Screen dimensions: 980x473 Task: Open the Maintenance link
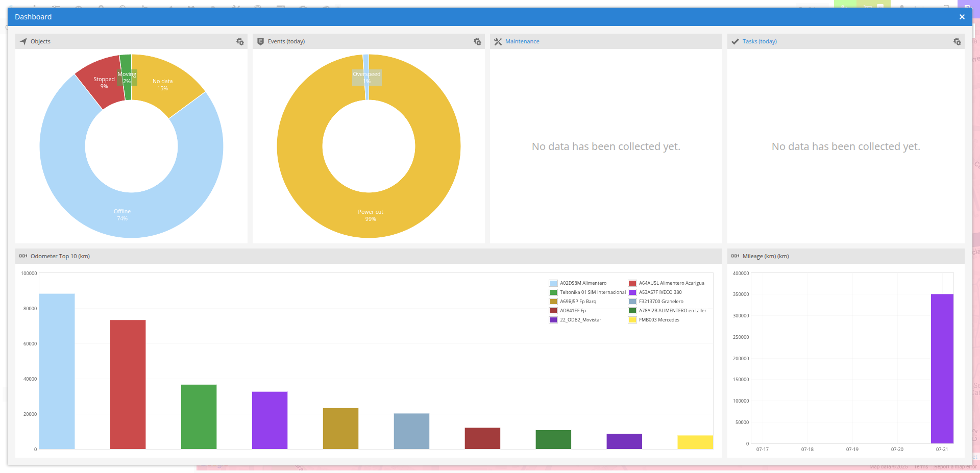click(x=522, y=41)
